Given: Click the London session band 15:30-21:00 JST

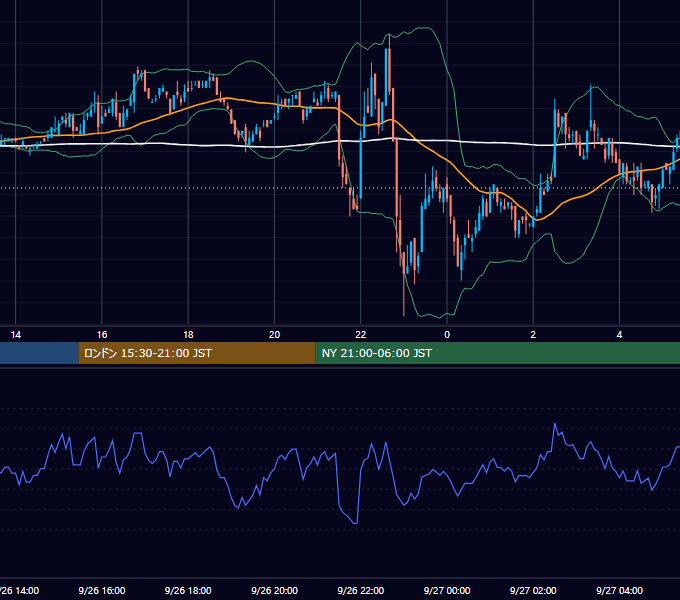Looking at the screenshot, I should point(197,353).
